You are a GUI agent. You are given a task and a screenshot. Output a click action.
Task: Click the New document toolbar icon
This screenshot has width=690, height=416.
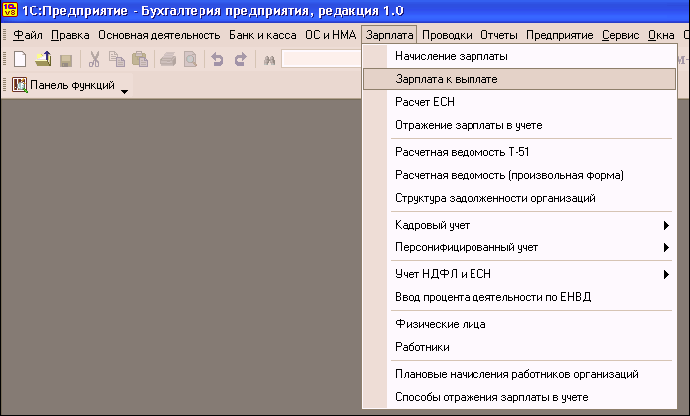click(x=20, y=60)
